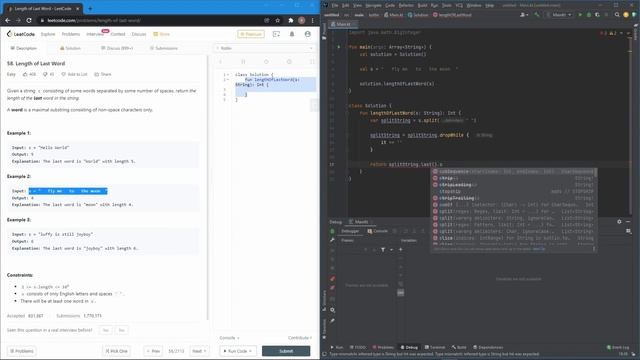640x360 pixels.
Task: Select the Main.kt editor tab
Action: (x=343, y=24)
